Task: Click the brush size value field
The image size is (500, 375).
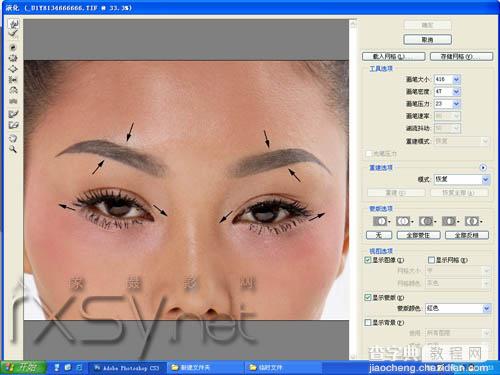Action: (x=443, y=79)
